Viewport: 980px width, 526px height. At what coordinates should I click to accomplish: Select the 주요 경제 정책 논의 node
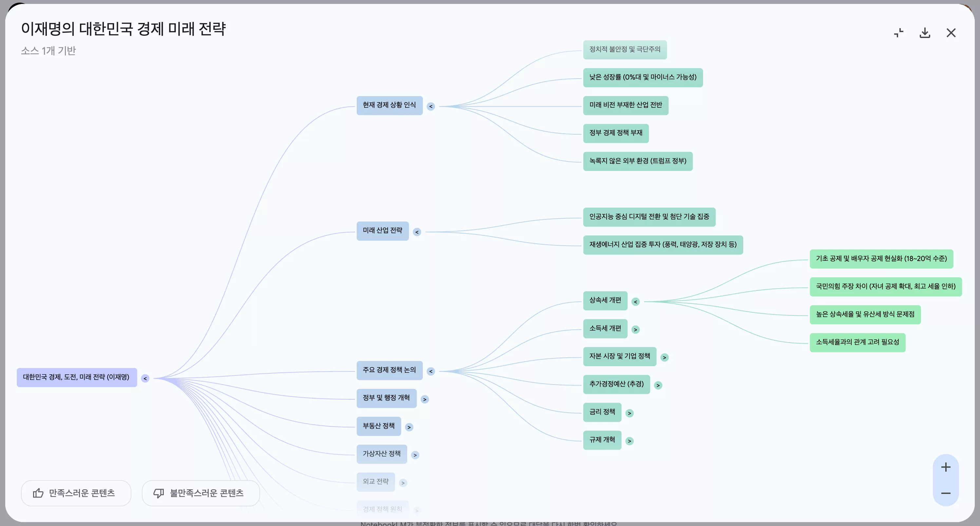click(x=389, y=370)
